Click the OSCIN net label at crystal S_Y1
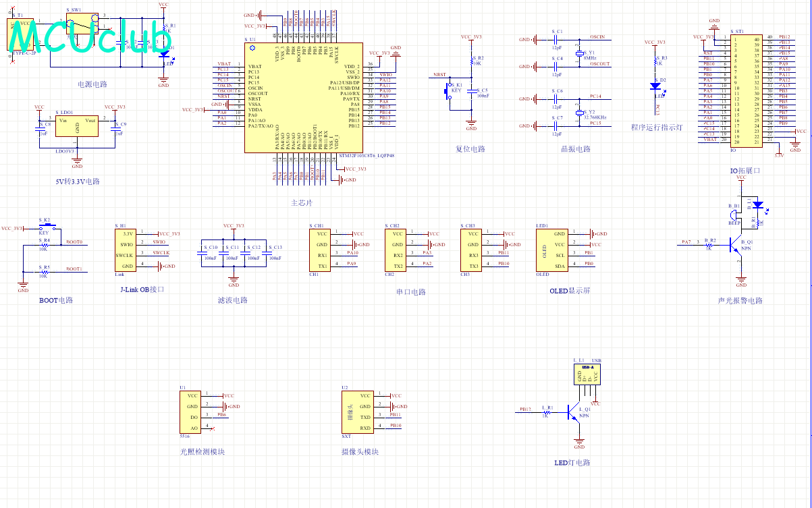 point(597,37)
